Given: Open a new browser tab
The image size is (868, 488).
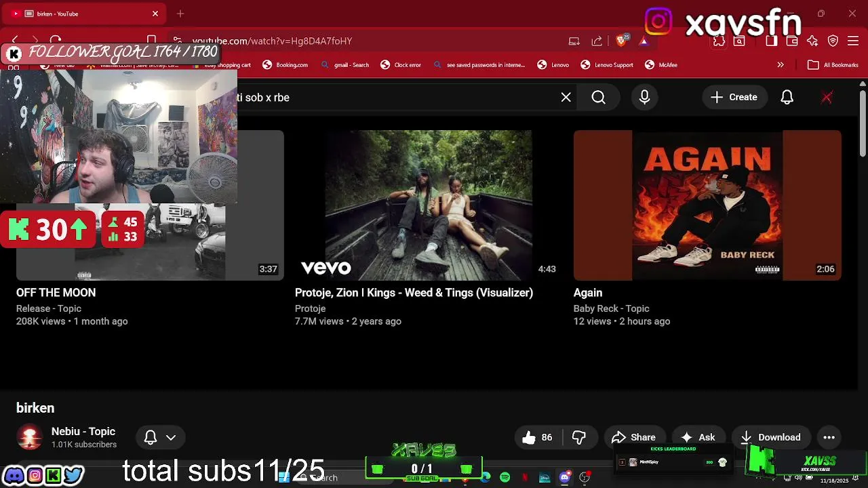Looking at the screenshot, I should tap(180, 14).
